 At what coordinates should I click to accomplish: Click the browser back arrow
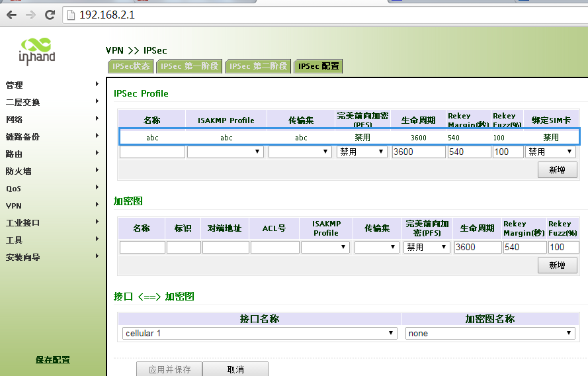click(11, 15)
